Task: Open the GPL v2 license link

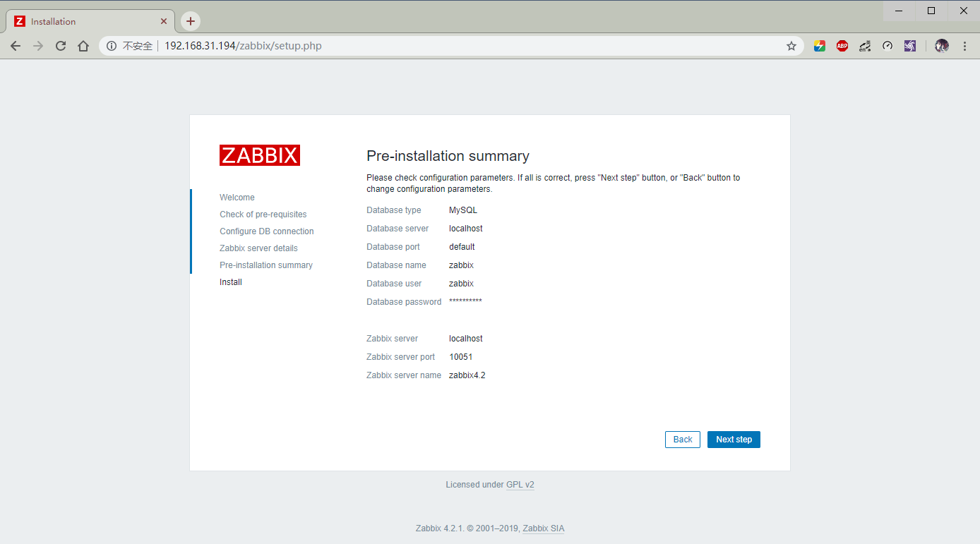Action: click(x=520, y=485)
